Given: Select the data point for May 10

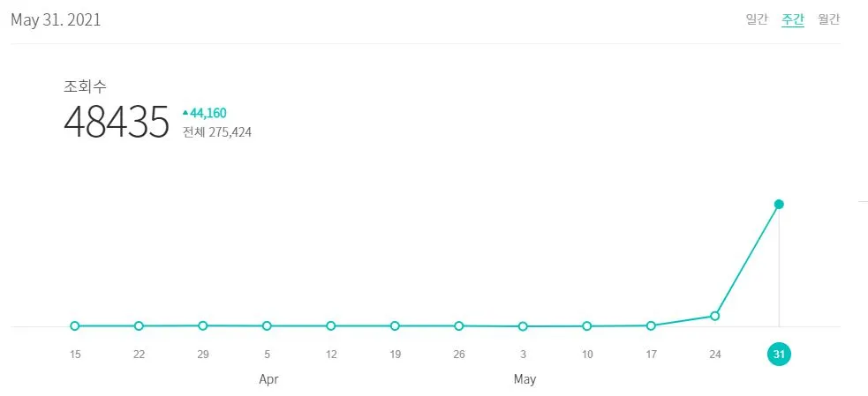Looking at the screenshot, I should pyautogui.click(x=587, y=325).
